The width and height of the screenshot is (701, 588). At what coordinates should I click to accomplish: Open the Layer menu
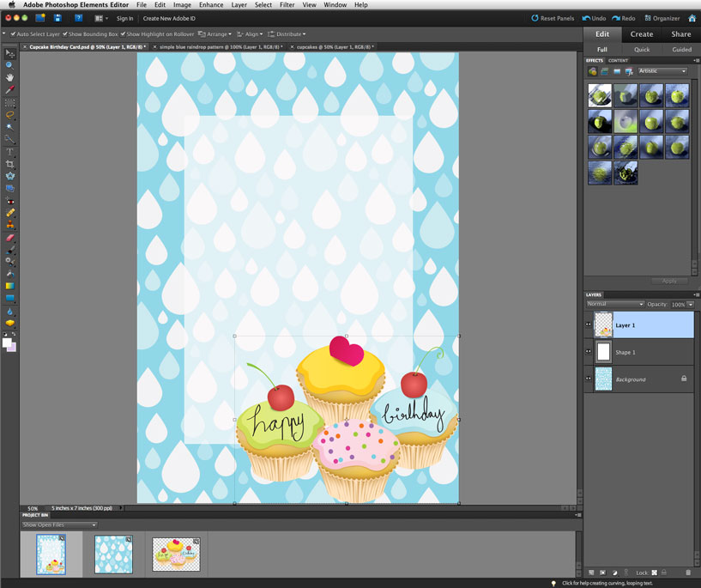click(239, 5)
